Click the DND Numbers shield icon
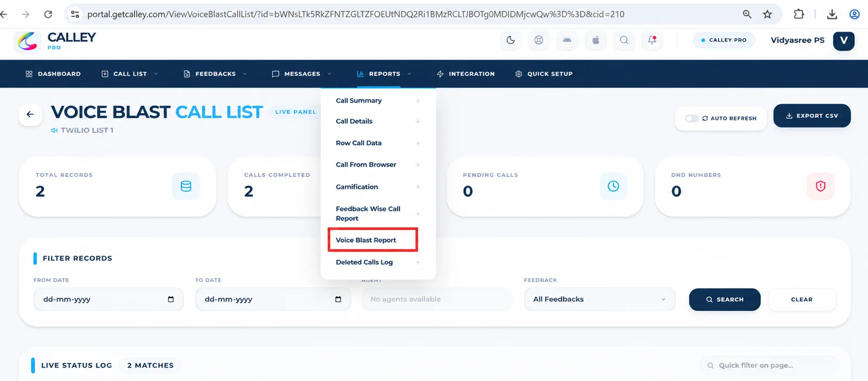The image size is (868, 381). click(x=821, y=186)
